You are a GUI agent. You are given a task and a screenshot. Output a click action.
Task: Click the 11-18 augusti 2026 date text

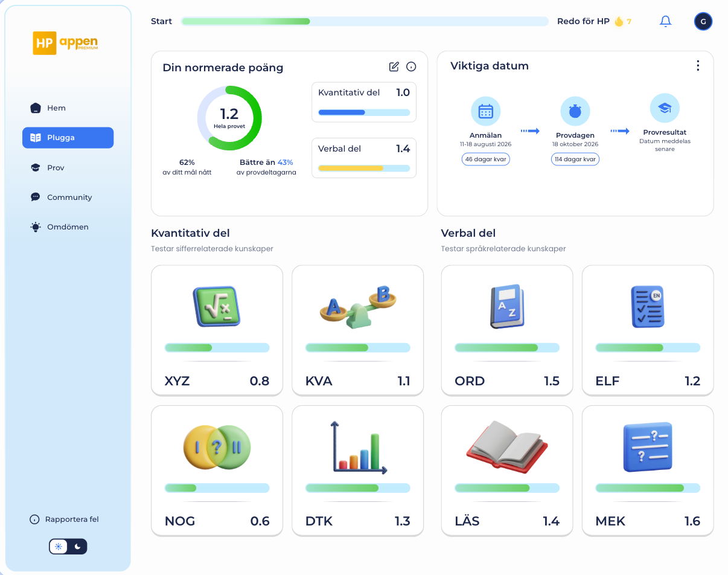pyautogui.click(x=486, y=144)
